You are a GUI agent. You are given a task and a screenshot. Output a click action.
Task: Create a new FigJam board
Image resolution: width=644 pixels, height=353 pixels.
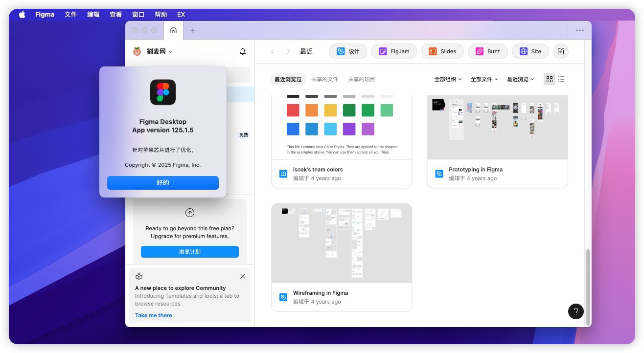tap(394, 51)
